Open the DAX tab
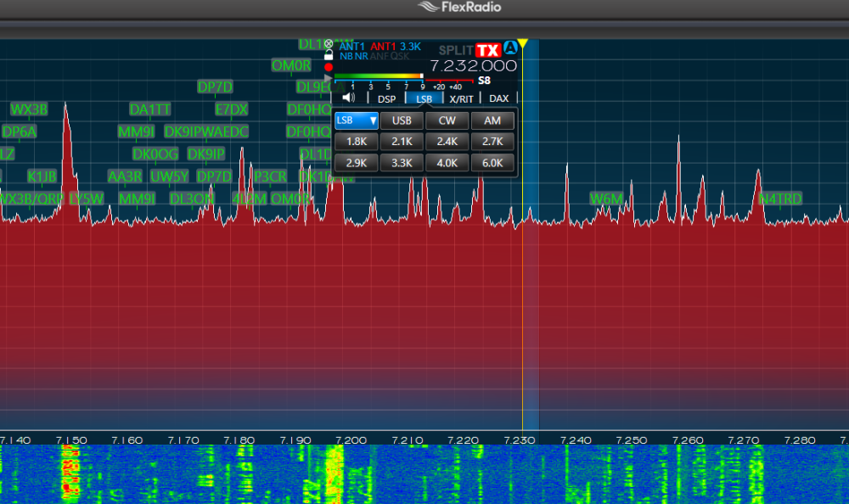 coord(498,99)
